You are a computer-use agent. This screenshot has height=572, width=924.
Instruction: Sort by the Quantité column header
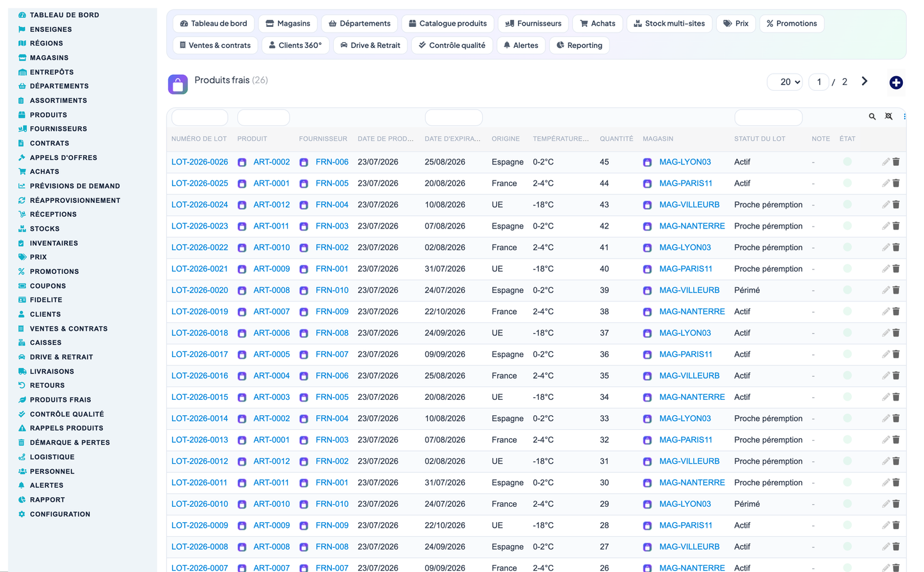tap(616, 139)
